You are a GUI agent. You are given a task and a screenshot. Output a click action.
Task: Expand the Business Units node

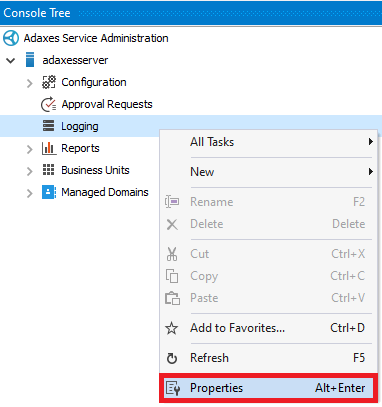click(x=30, y=171)
